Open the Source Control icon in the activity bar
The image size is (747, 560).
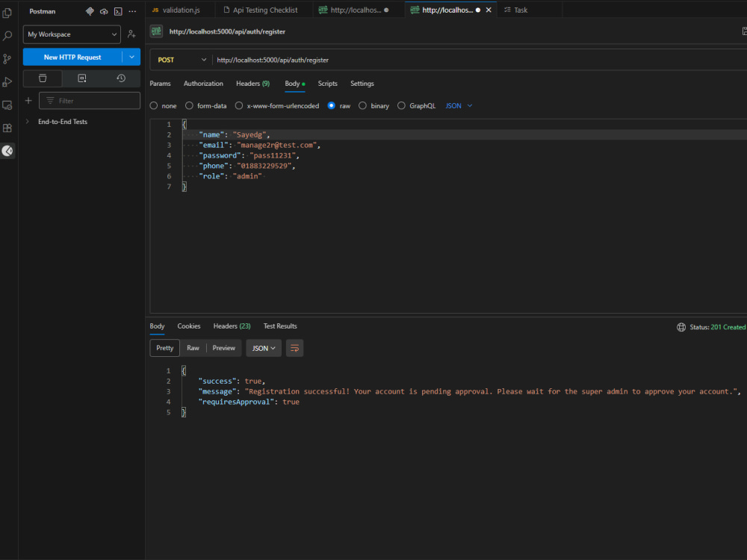pyautogui.click(x=7, y=59)
